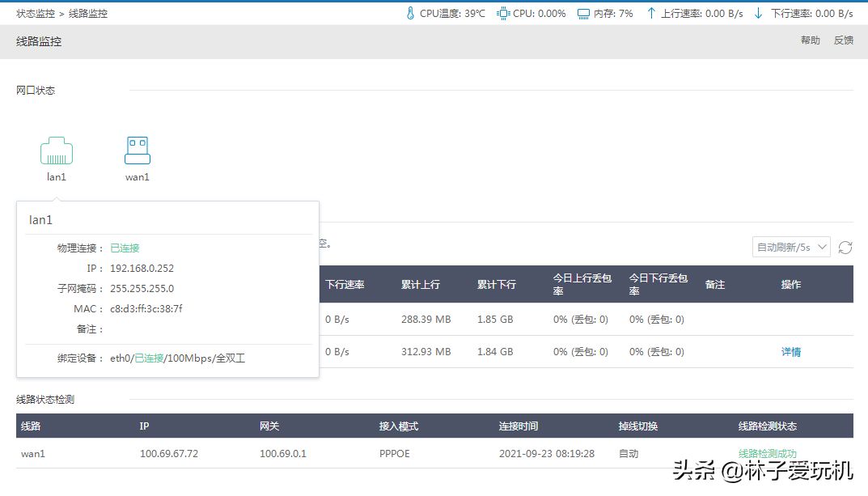Image resolution: width=868 pixels, height=496 pixels.
Task: Open the 反馈 feedback link
Action: 843,40
